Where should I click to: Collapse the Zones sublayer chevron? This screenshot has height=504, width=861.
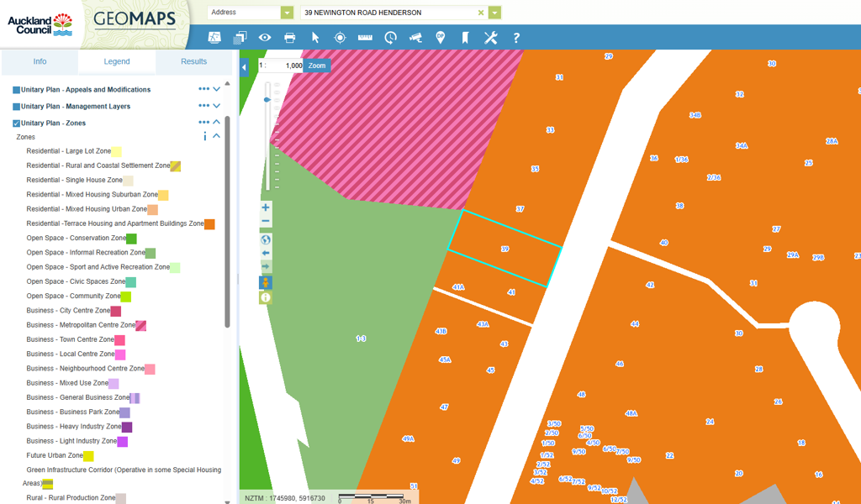[x=216, y=136]
